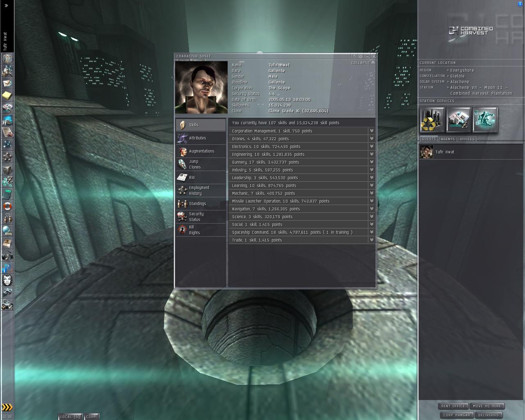Click the face portrait sidebar icon
The image size is (525, 420).
pyautogui.click(x=7, y=280)
